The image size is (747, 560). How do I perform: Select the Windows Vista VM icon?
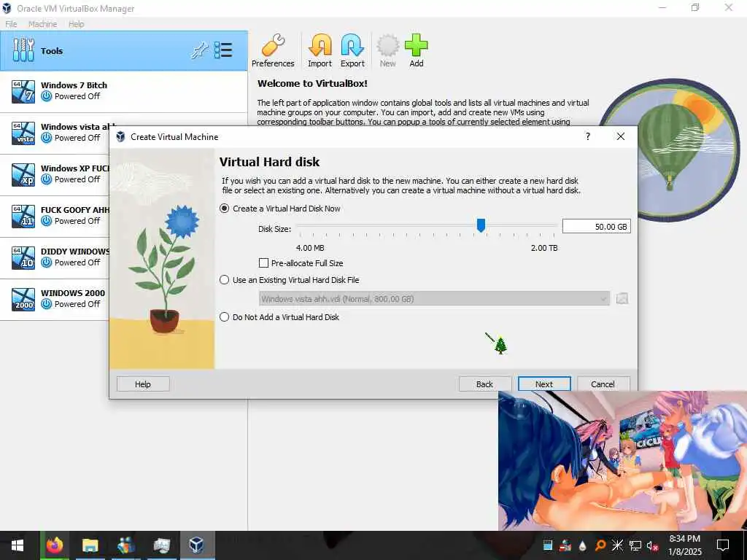pos(23,133)
